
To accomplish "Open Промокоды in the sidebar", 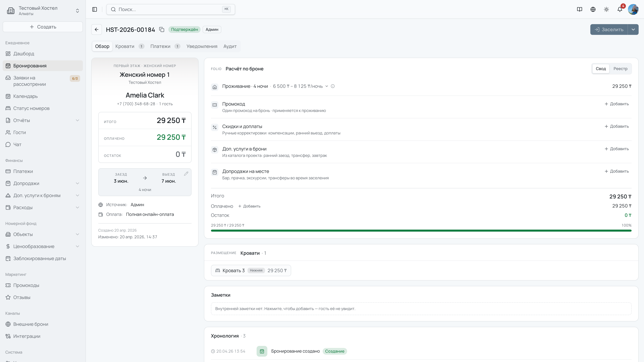I will (43, 285).
